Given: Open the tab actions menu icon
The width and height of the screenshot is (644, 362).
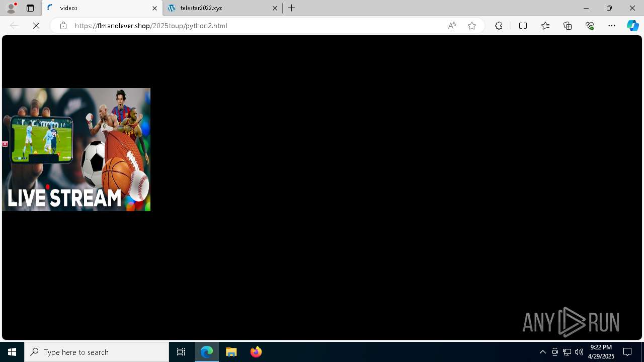Looking at the screenshot, I should point(30,8).
